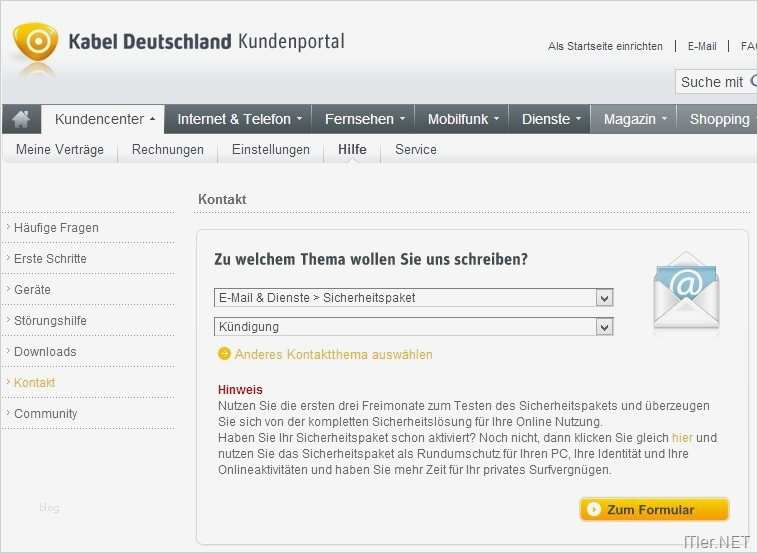Click the Zum Formular button
758x553 pixels.
click(654, 509)
